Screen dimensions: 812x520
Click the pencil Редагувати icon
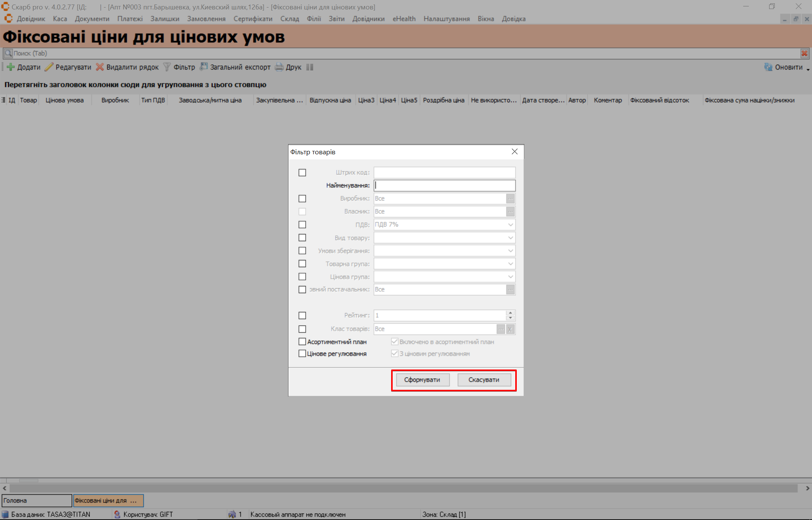(x=49, y=67)
